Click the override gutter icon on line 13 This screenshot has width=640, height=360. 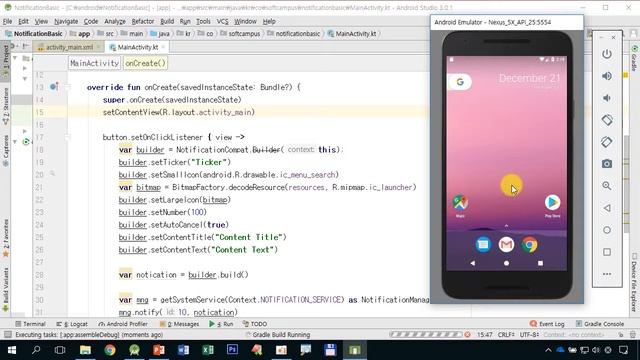[54, 87]
